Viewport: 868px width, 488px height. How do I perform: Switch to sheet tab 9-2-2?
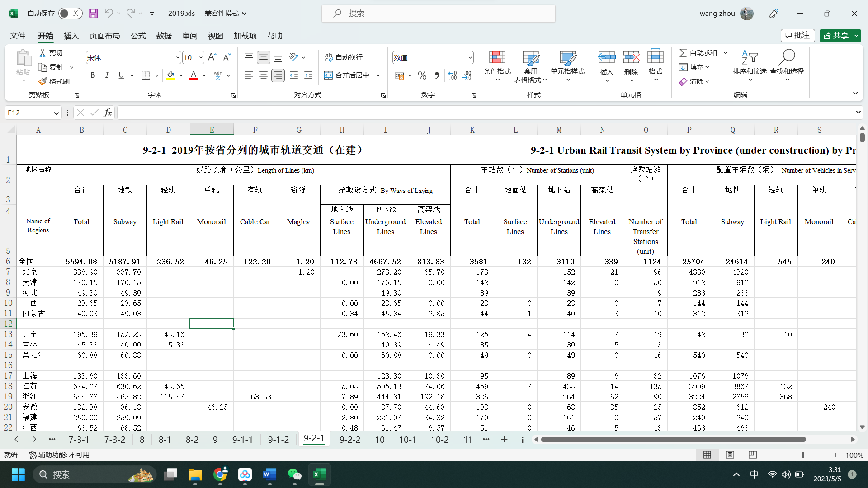[349, 440]
